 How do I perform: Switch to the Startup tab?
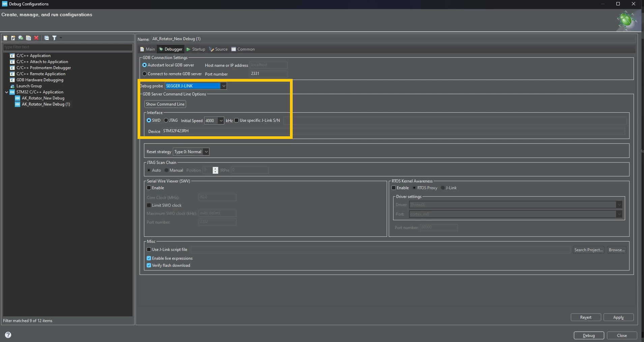tap(196, 49)
